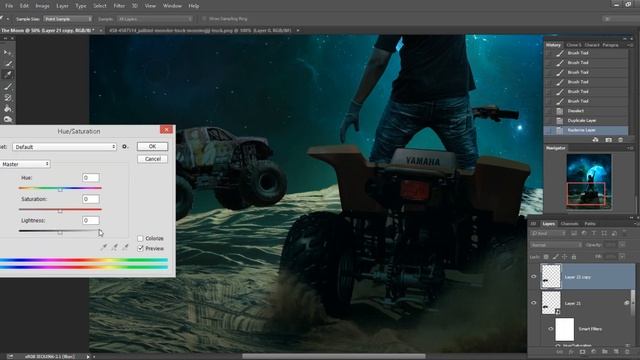Hide the Layer 21 copy layer
640x360 pixels.
point(533,277)
